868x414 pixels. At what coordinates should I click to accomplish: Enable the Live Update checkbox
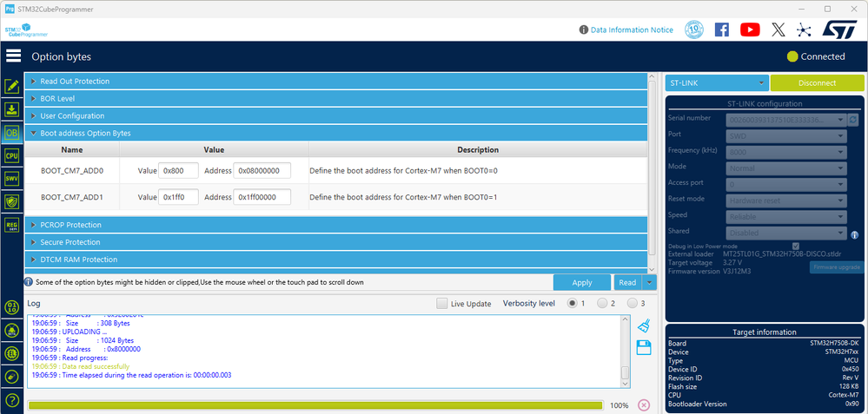441,304
